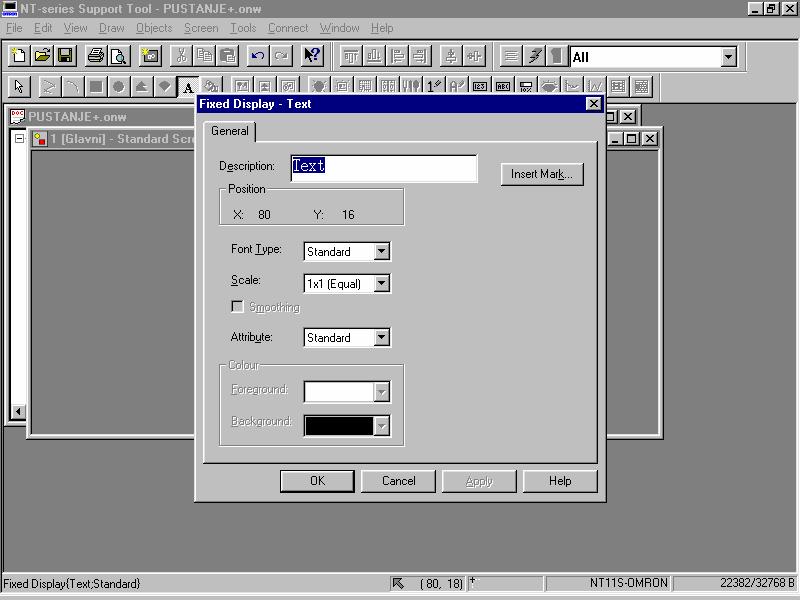Open the Window menu
Viewport: 800px width, 600px height.
coord(339,28)
